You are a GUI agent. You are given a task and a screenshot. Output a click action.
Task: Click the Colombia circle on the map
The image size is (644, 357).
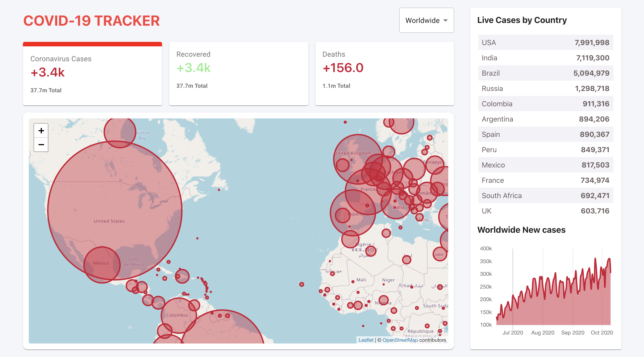point(178,315)
